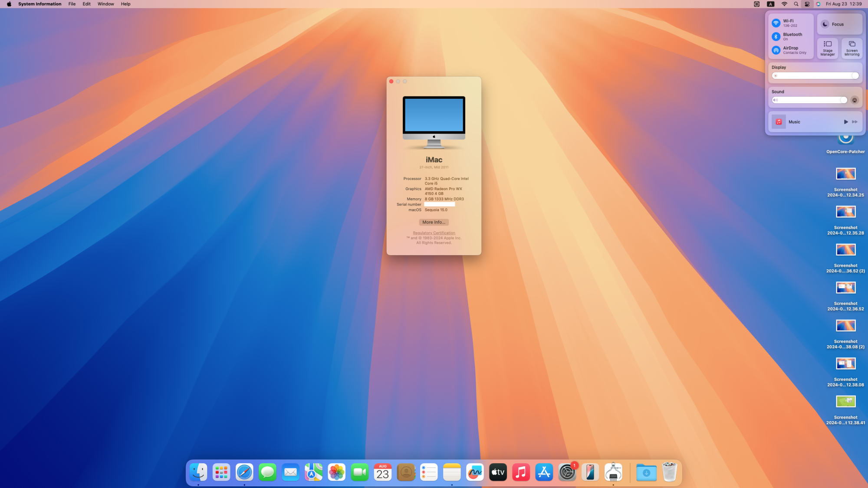Open the Apple menu
This screenshot has height=488, width=868.
(9, 4)
